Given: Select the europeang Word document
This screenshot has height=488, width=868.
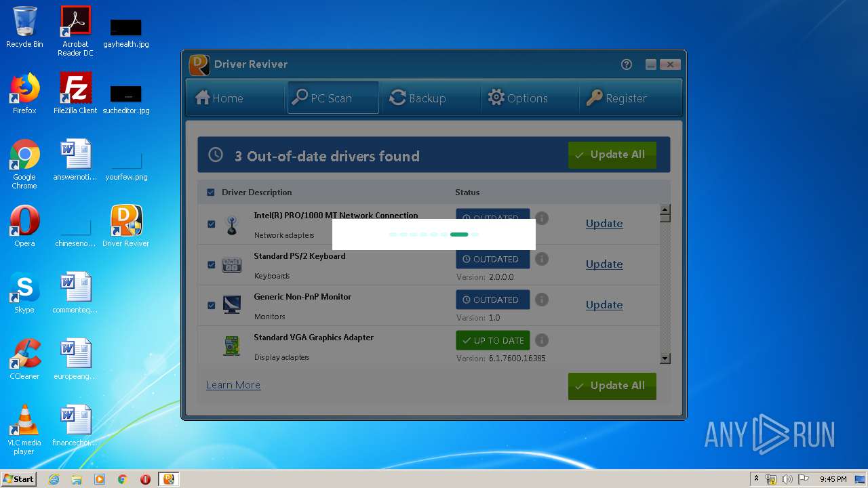Looking at the screenshot, I should (x=75, y=359).
